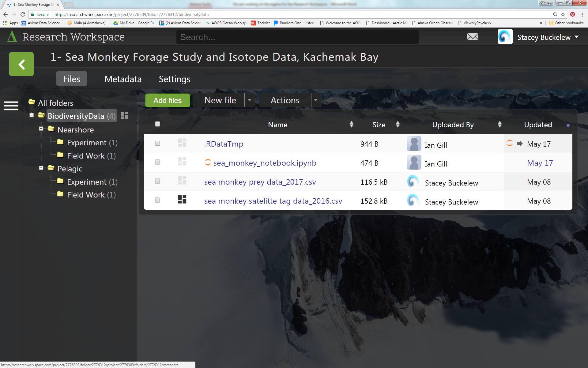Toggle the select-all checkbox in table header
Screen dimensions: 588x368
pos(157,124)
